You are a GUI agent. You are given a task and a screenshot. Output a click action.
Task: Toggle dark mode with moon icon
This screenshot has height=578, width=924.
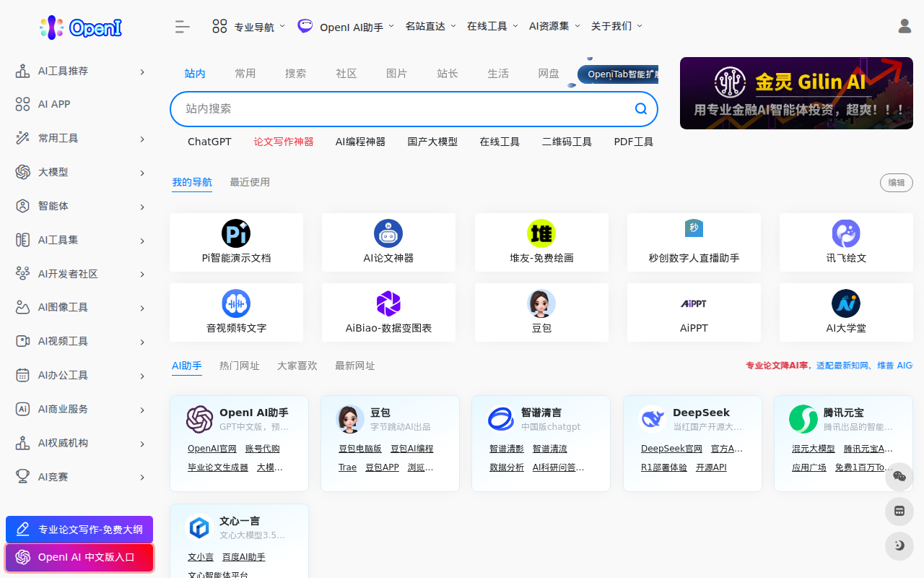pos(899,545)
